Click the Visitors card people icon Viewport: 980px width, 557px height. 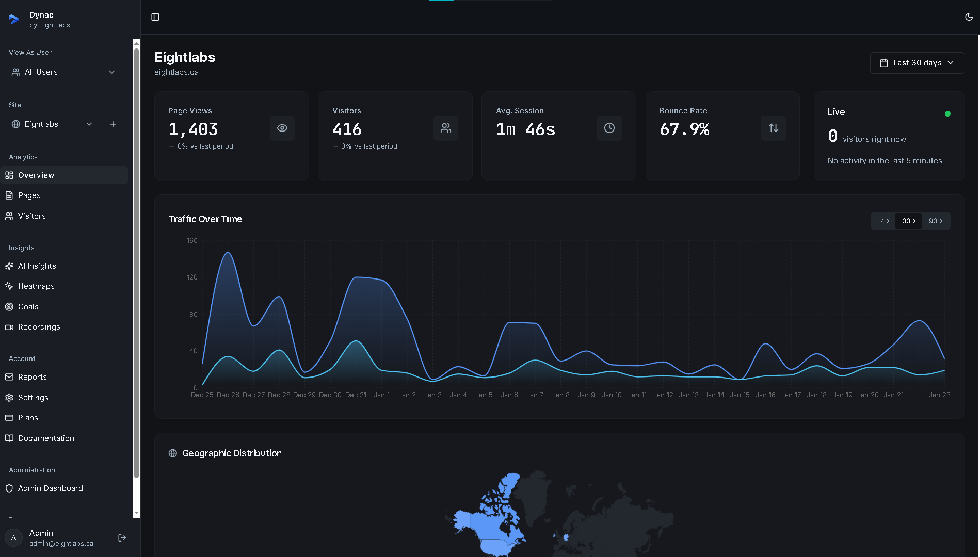pyautogui.click(x=446, y=128)
